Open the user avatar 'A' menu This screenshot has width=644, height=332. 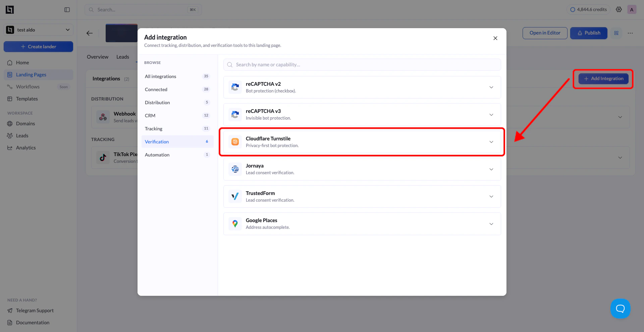tap(632, 9)
